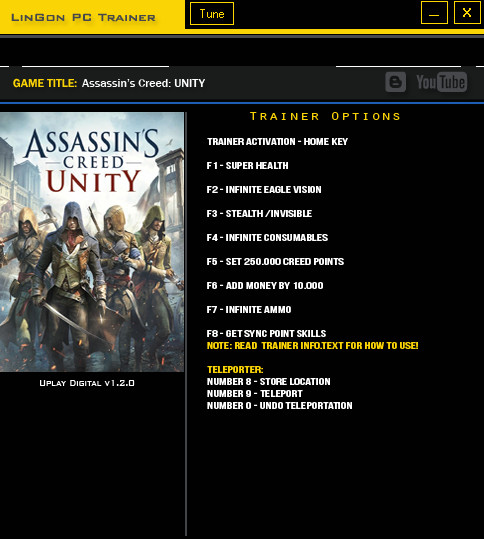The height and width of the screenshot is (539, 484).
Task: Click F5 - Set 250.000 Creed Points
Action: 275,262
